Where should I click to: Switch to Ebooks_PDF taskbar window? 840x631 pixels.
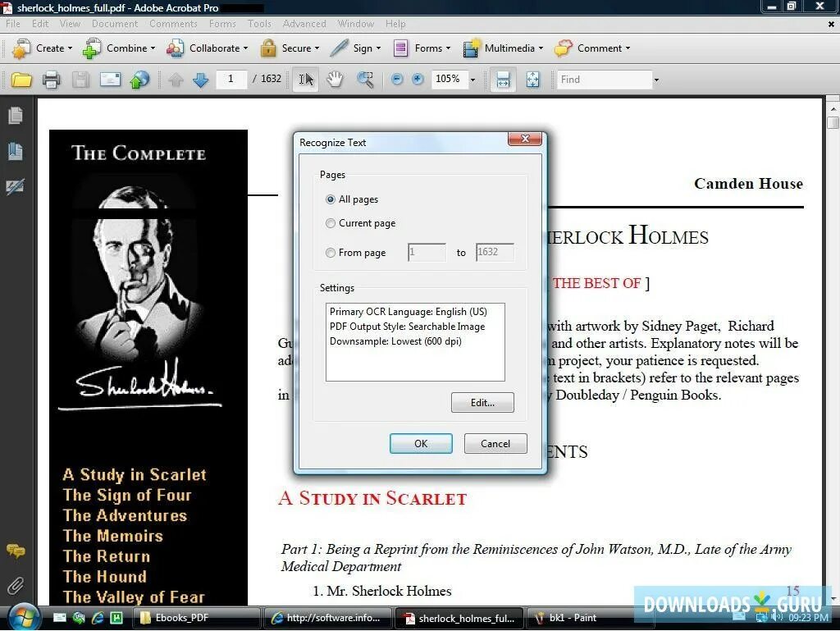click(197, 618)
